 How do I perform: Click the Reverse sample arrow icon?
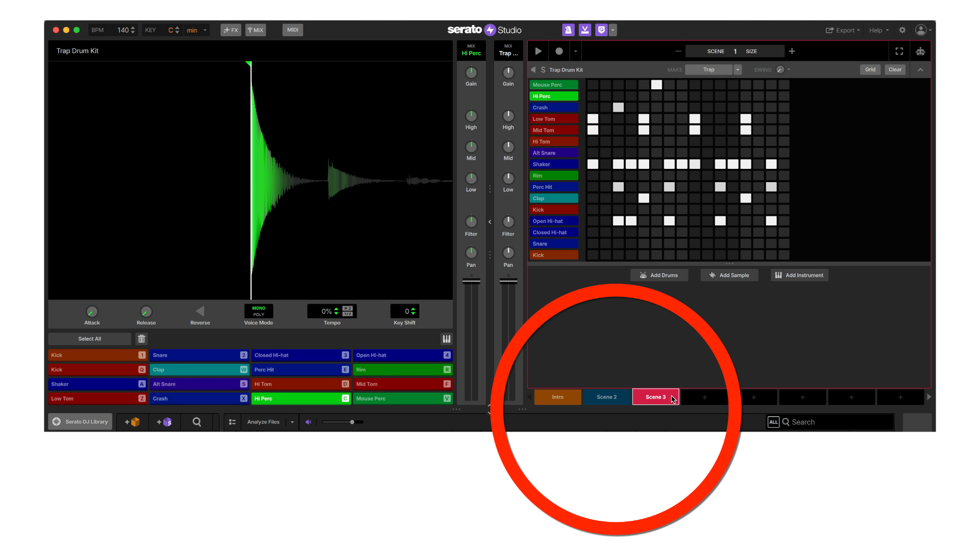click(200, 311)
